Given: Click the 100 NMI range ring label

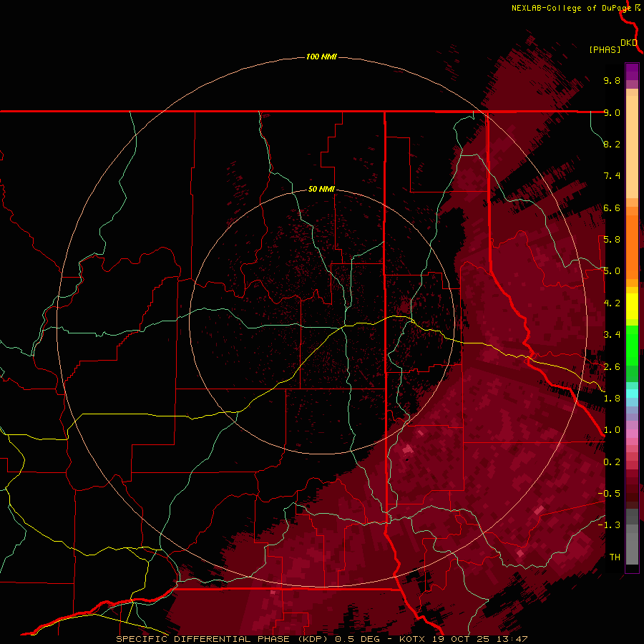Looking at the screenshot, I should (x=321, y=57).
